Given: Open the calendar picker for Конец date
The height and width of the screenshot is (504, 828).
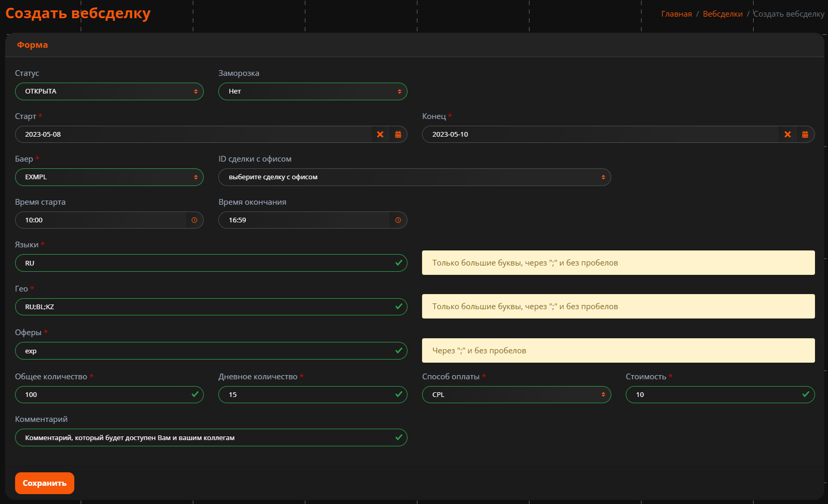Looking at the screenshot, I should (805, 135).
